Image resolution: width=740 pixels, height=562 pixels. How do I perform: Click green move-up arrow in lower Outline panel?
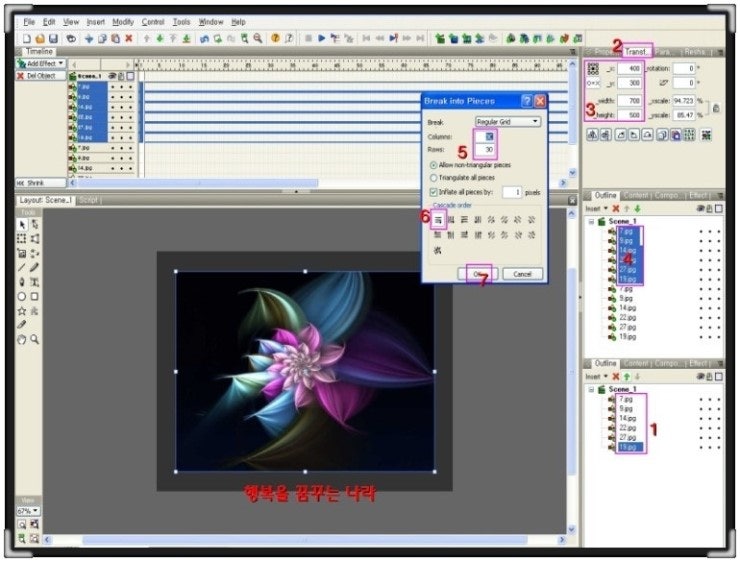pyautogui.click(x=627, y=377)
